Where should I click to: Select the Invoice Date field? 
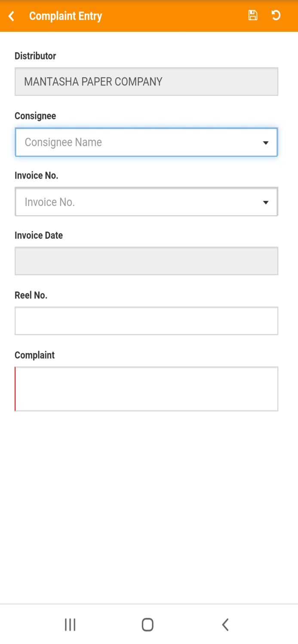pyautogui.click(x=146, y=261)
